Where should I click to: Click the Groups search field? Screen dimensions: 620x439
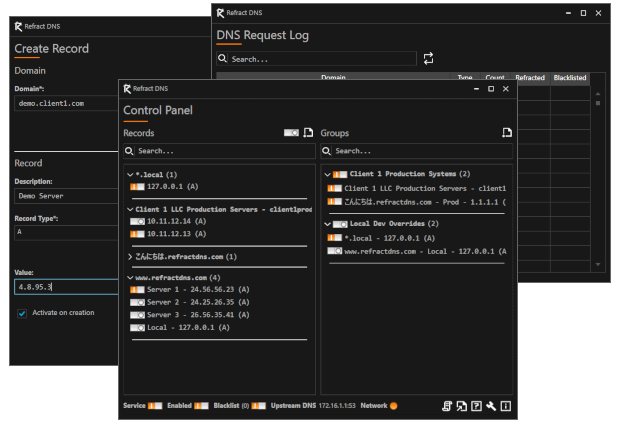click(417, 151)
